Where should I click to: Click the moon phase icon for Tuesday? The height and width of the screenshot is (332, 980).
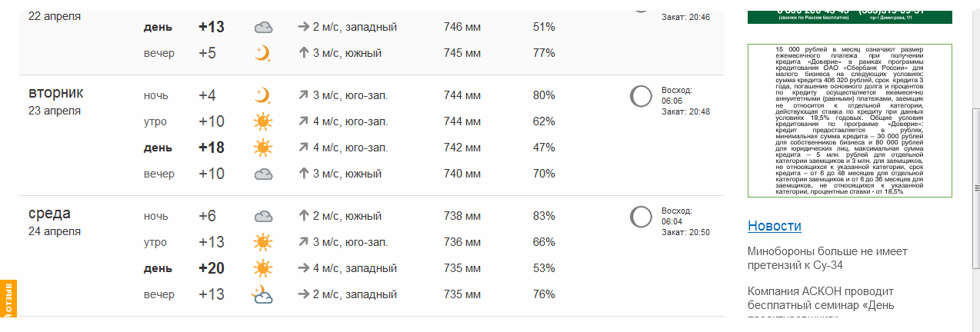pyautogui.click(x=641, y=96)
